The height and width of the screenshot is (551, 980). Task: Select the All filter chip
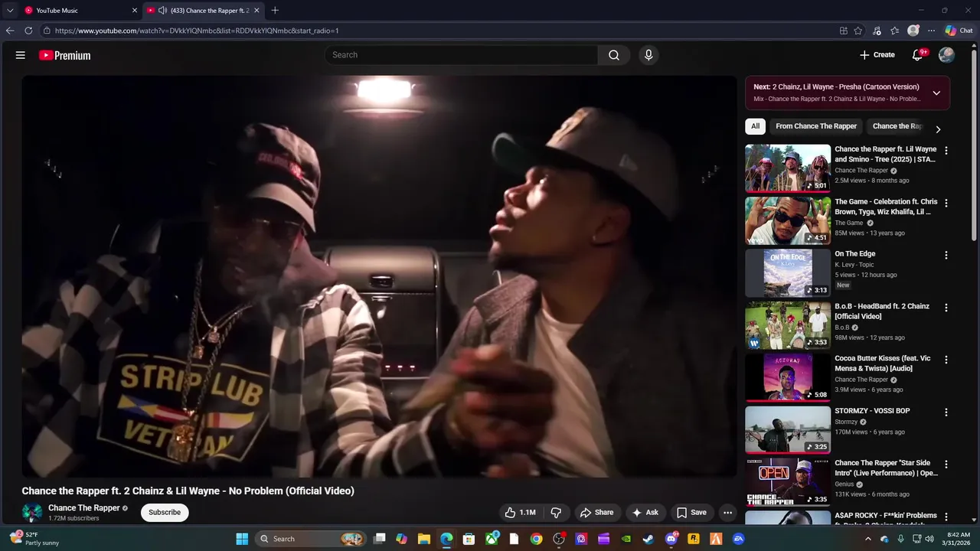[x=755, y=126]
